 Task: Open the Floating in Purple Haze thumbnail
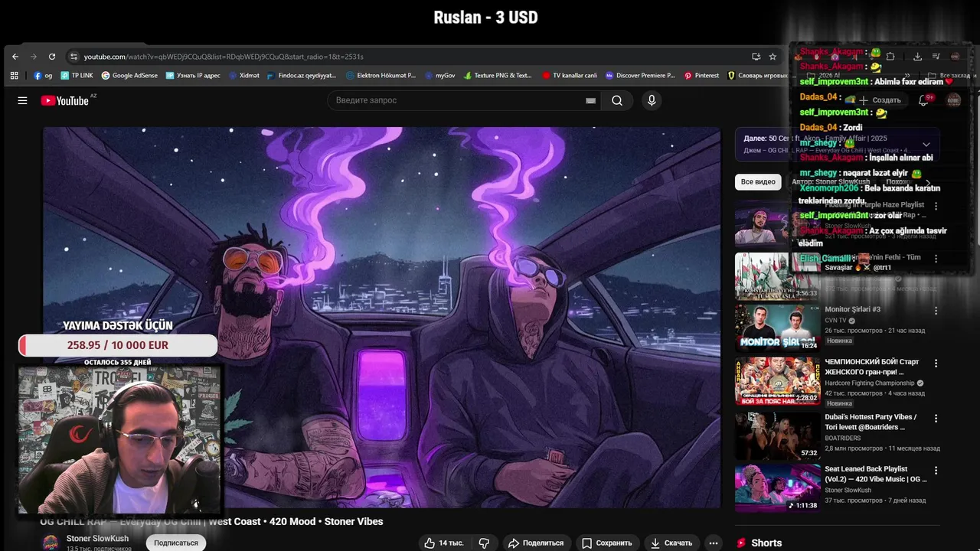click(777, 223)
